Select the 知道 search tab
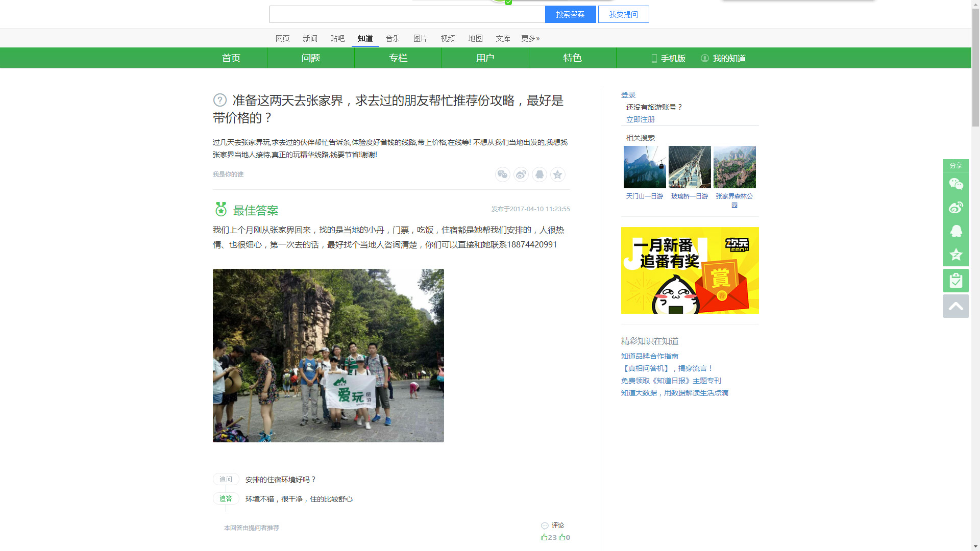Viewport: 980px width, 551px height. pos(365,38)
